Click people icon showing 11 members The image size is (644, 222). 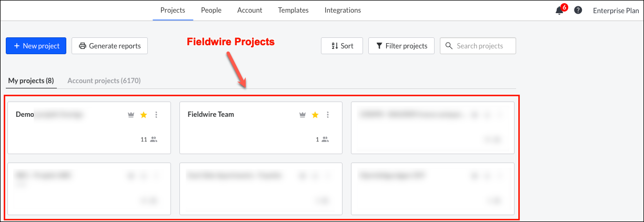coord(154,139)
